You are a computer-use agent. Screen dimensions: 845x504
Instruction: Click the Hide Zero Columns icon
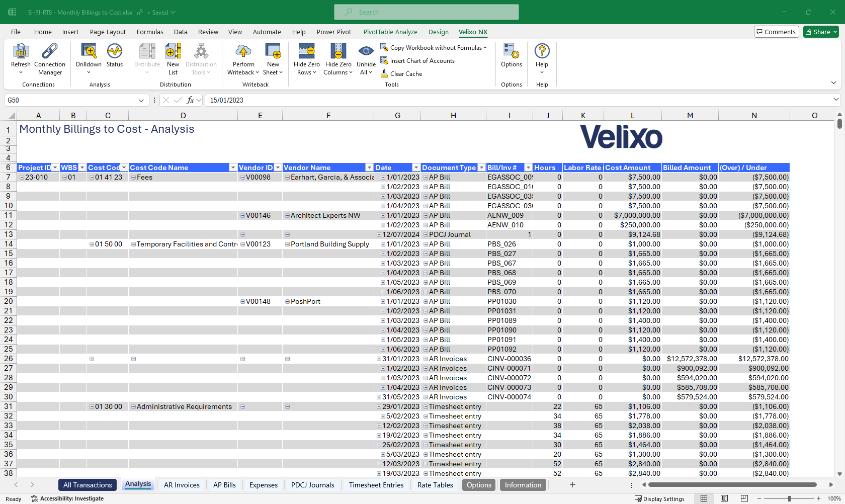[338, 51]
